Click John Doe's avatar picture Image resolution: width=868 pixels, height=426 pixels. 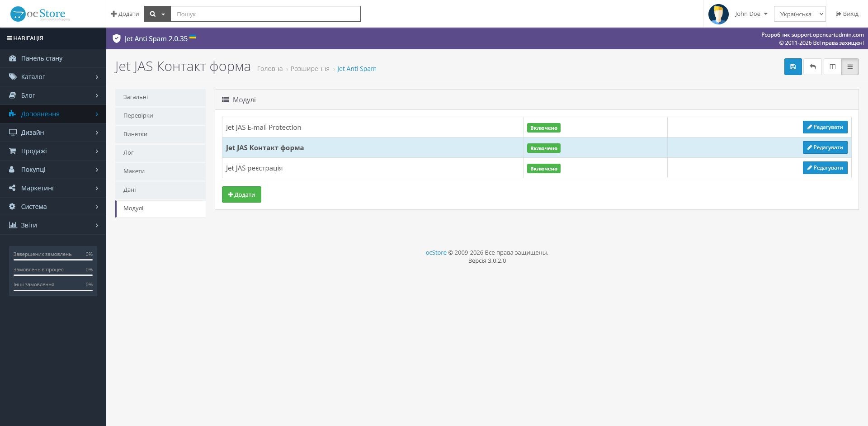718,14
